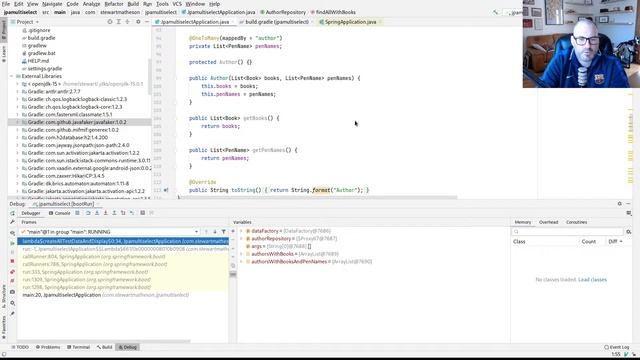Hide the Project panel with the minus icon
The image size is (640, 360).
click(x=147, y=22)
